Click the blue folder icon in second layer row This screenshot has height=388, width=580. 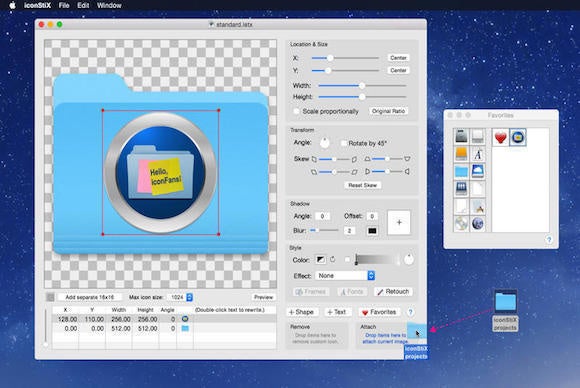tap(185, 328)
